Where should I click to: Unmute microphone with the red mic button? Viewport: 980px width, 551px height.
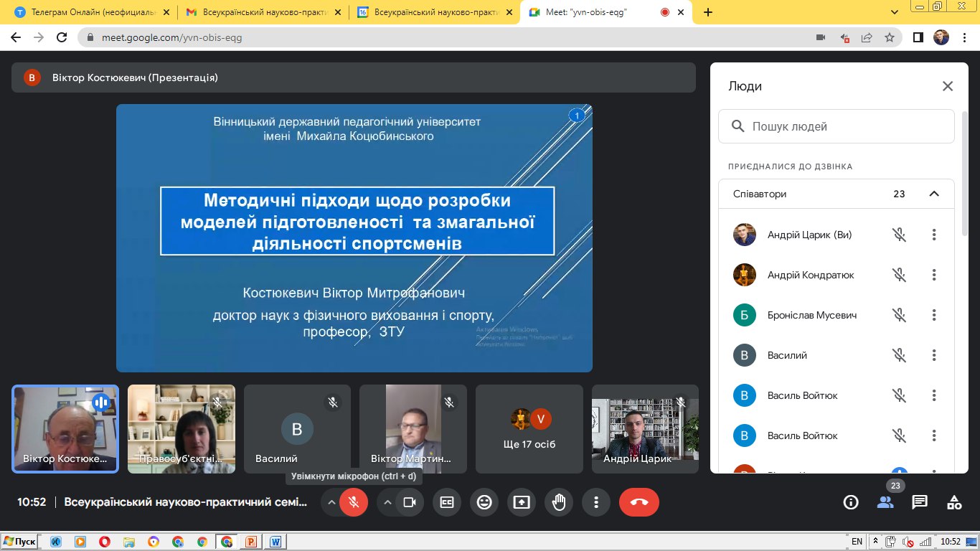pyautogui.click(x=354, y=502)
